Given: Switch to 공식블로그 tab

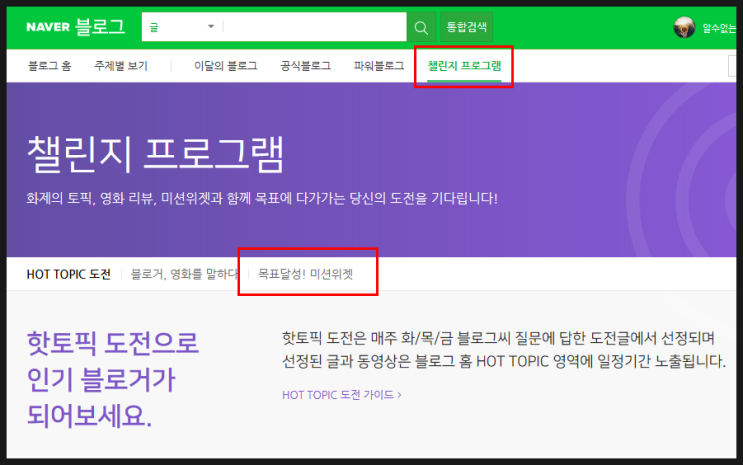Looking at the screenshot, I should 306,65.
